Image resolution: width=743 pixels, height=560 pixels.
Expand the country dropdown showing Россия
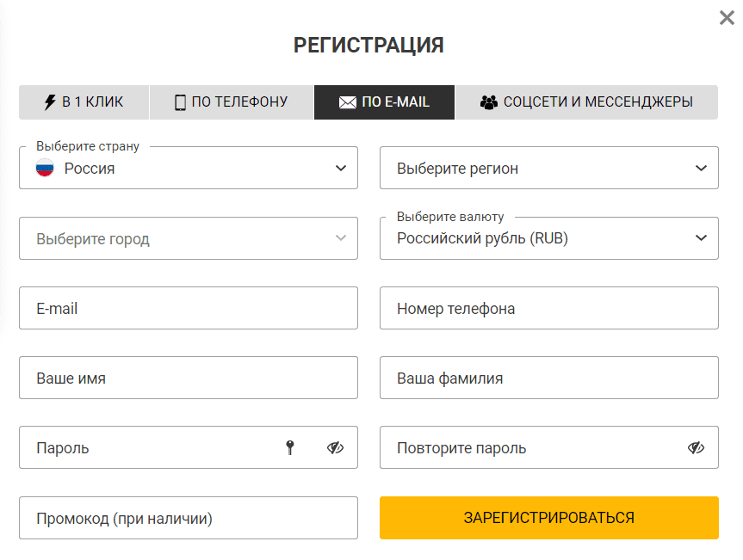[x=188, y=169]
